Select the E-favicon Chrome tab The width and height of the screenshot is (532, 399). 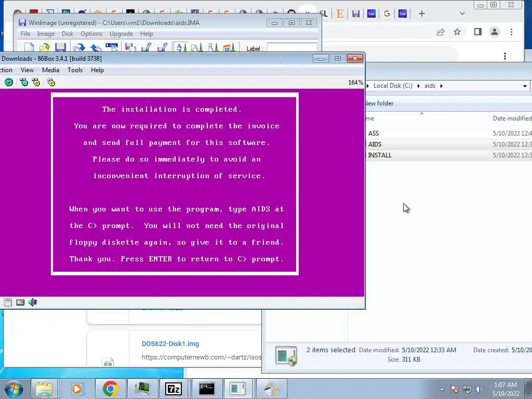click(340, 14)
